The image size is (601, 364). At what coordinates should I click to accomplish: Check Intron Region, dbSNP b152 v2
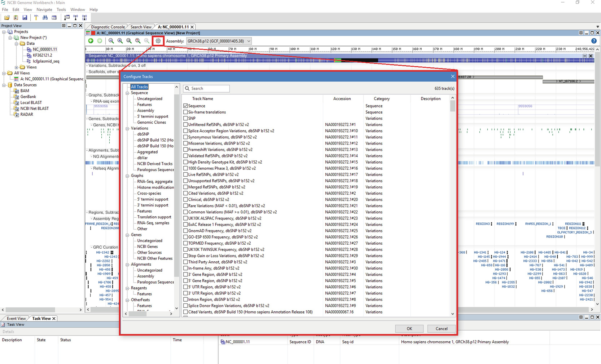click(185, 299)
